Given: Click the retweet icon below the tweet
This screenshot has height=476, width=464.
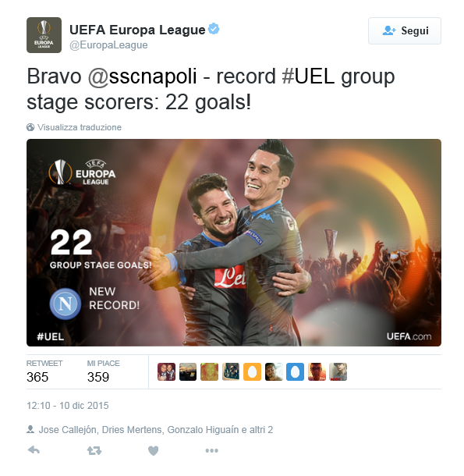Looking at the screenshot, I should (x=94, y=451).
